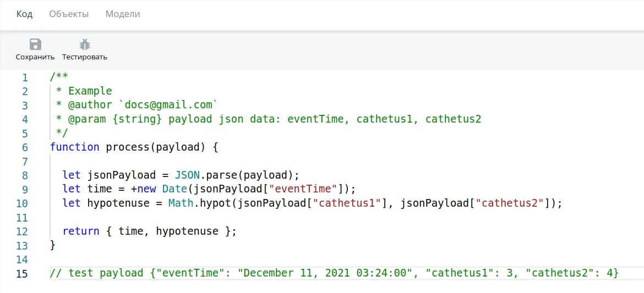This screenshot has width=644, height=293.
Task: Place cursor on the return statement
Action: [81, 231]
